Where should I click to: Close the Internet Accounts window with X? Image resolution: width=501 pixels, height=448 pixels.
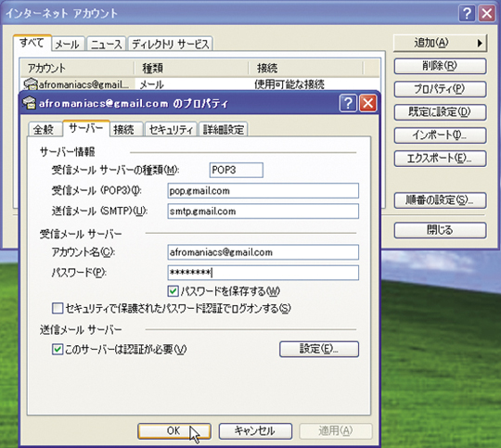[487, 13]
